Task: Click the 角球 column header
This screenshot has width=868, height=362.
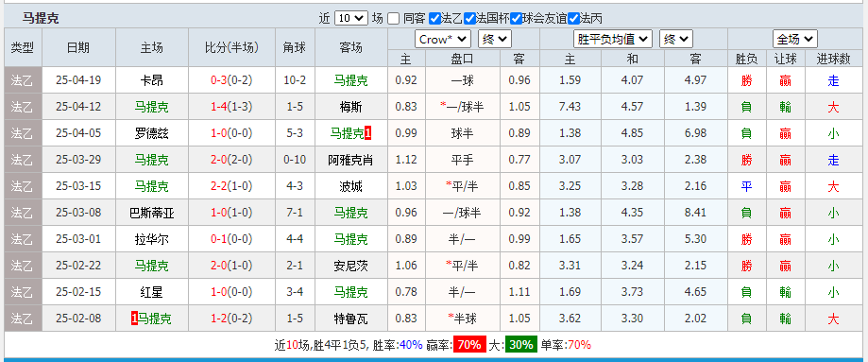Action: point(295,47)
